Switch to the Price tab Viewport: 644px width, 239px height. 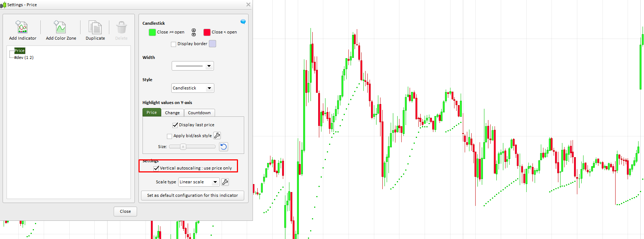pos(152,112)
